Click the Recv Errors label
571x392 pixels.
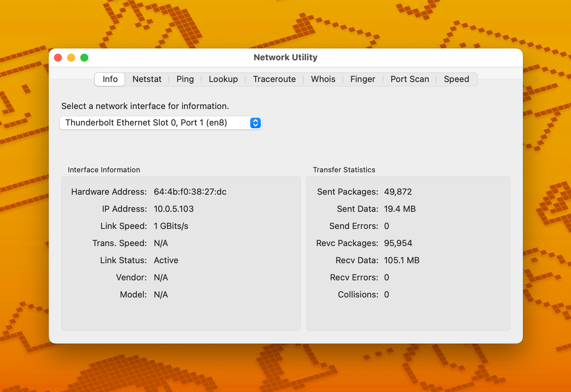tap(354, 277)
